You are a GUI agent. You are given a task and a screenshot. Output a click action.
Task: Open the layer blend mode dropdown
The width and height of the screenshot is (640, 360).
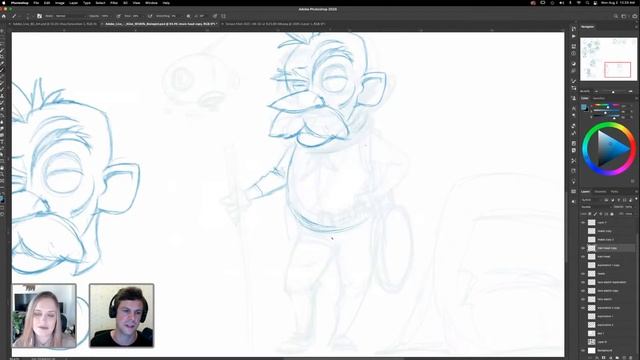[x=595, y=207]
